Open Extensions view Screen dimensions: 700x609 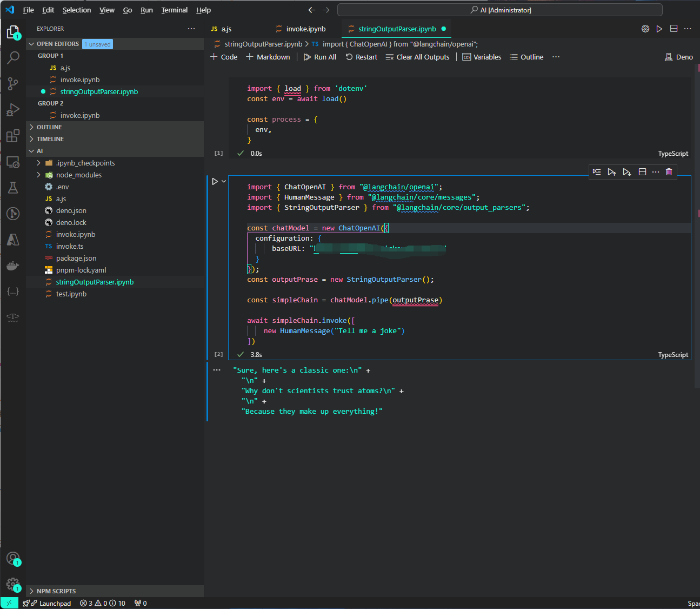[13, 136]
